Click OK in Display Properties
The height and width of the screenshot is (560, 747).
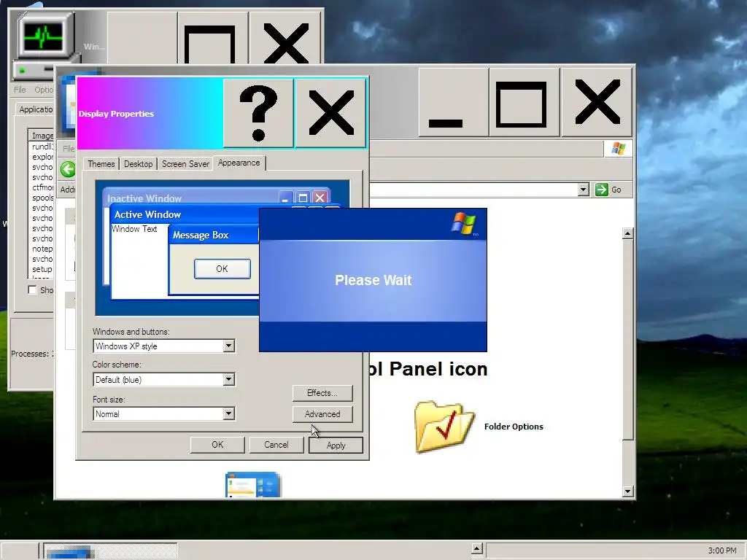(217, 445)
